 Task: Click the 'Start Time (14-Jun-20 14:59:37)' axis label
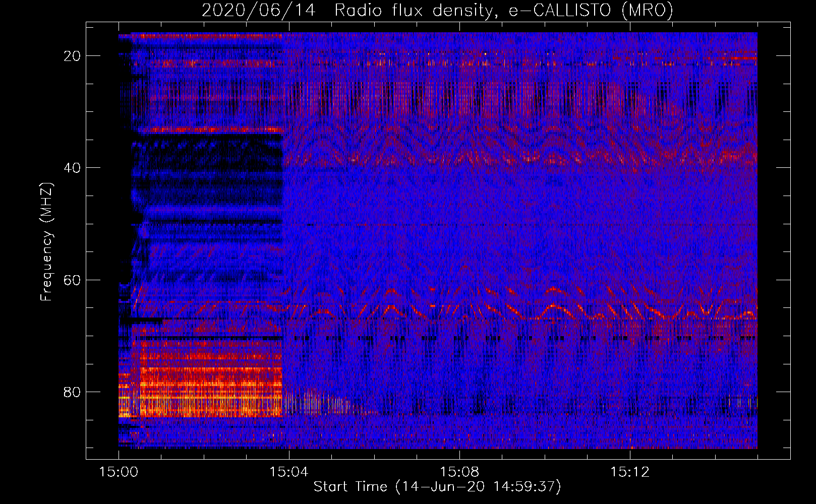(437, 487)
